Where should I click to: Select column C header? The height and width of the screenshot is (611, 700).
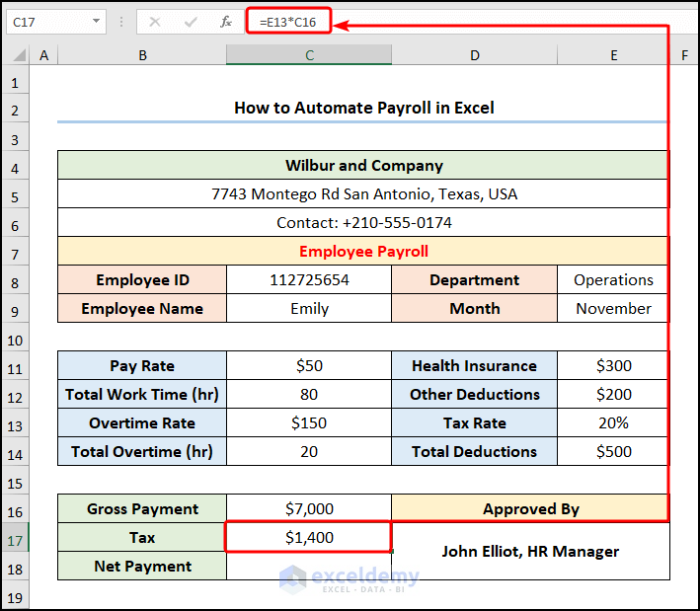coord(309,55)
